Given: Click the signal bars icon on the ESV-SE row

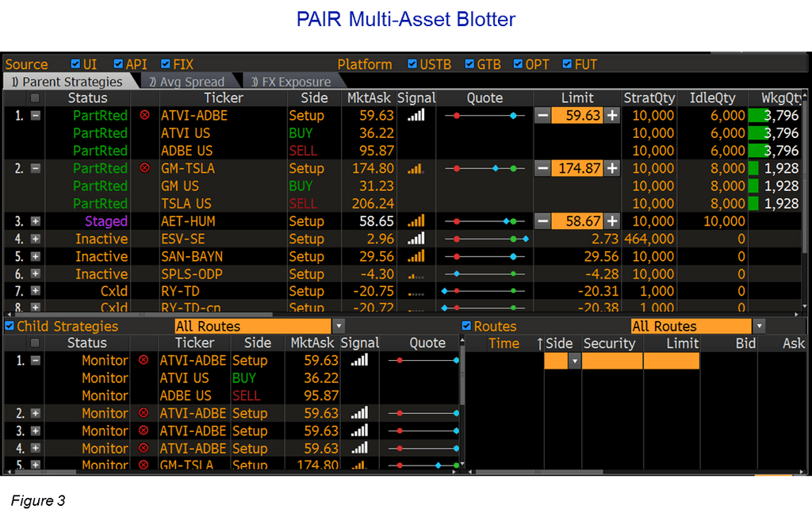Looking at the screenshot, I should coord(416,238).
